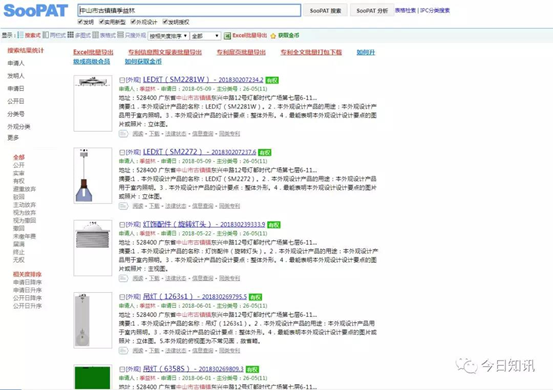The height and width of the screenshot is (390, 553).
Task: Open the 下载 link under LED灯 SM2272
Action: click(x=154, y=206)
